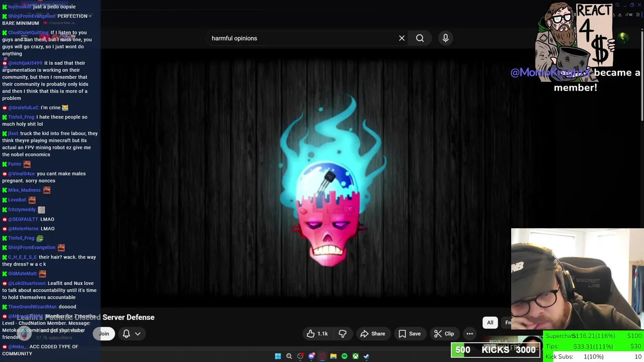This screenshot has height=362, width=644.
Task: Open File Explorer from the taskbar
Action: tap(333, 356)
